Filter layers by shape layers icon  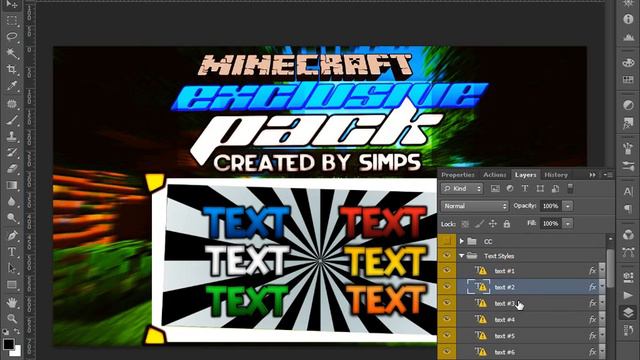click(x=540, y=189)
